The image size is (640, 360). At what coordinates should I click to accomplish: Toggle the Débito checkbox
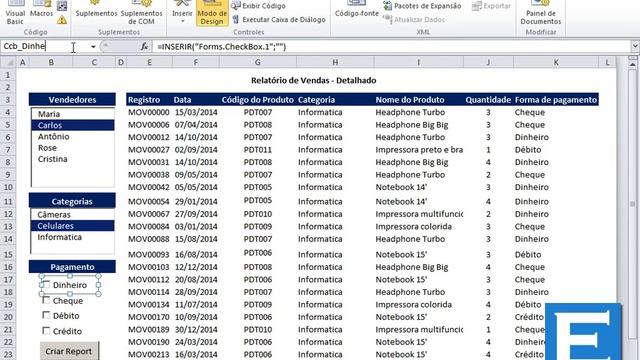(46, 316)
